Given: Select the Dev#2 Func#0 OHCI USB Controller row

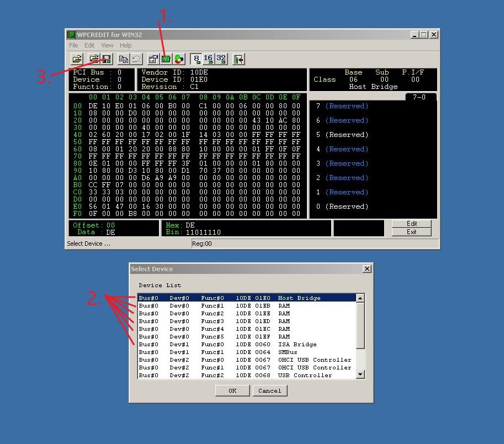Looking at the screenshot, I should tap(247, 360).
